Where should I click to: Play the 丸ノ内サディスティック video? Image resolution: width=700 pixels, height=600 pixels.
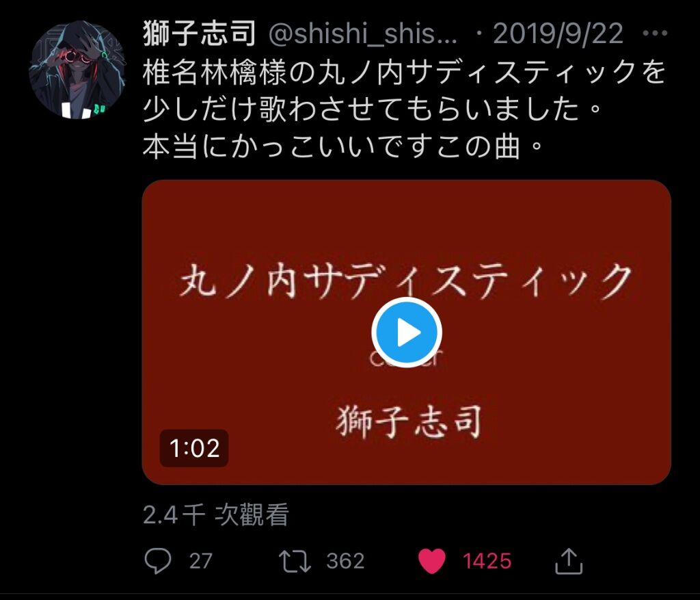[x=407, y=332]
